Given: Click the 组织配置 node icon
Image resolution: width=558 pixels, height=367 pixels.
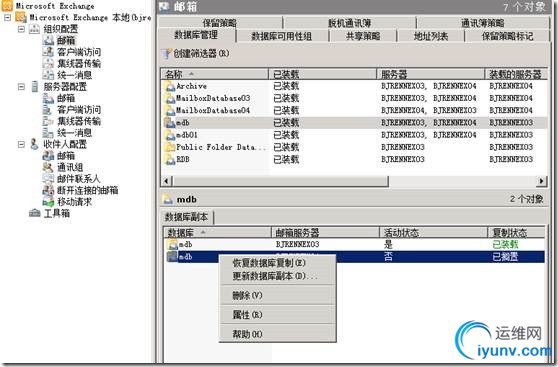Looking at the screenshot, I should 34,28.
